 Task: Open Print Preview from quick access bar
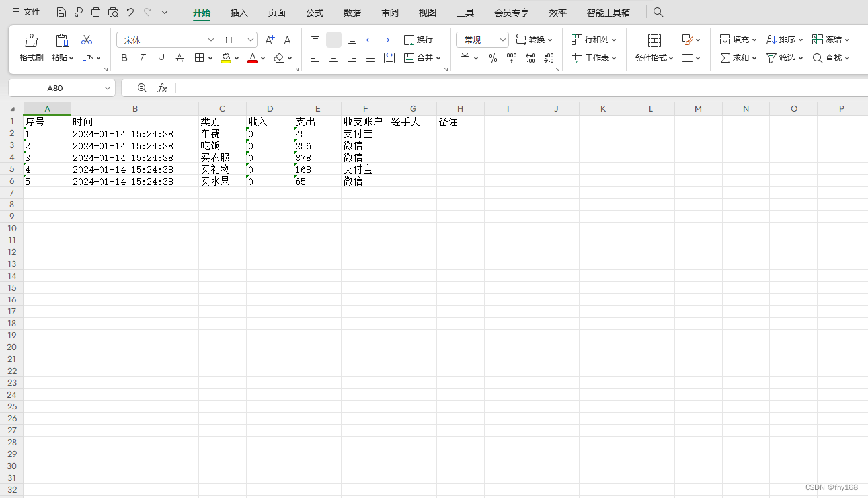pos(113,12)
